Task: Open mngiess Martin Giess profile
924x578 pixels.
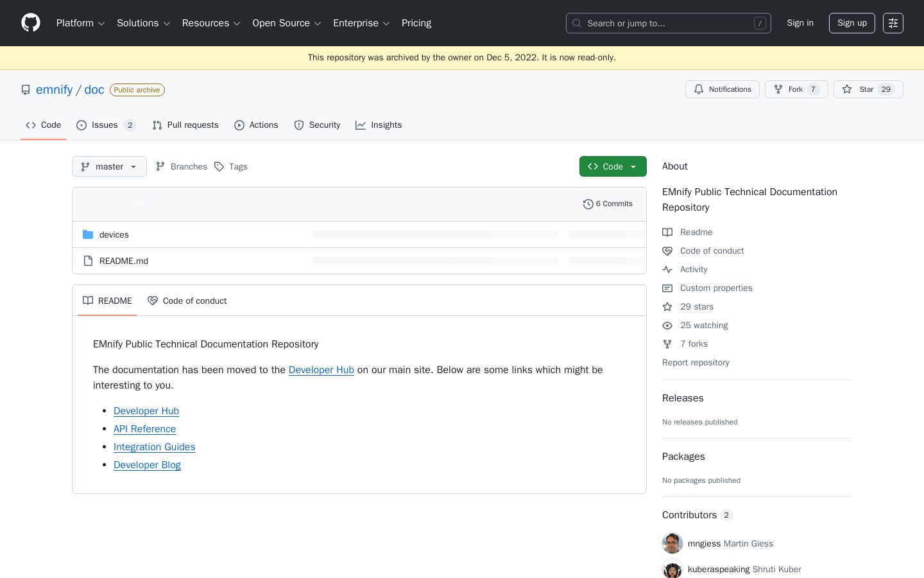Action: (x=730, y=543)
